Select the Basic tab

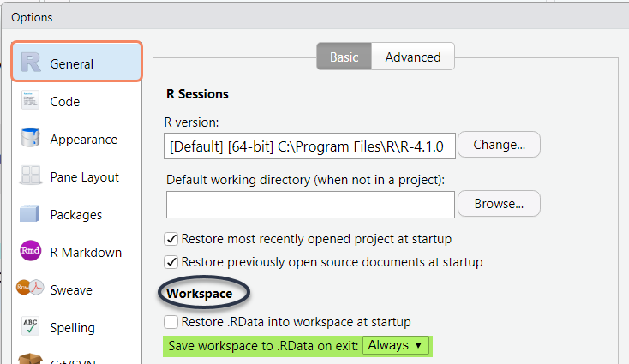coord(344,57)
